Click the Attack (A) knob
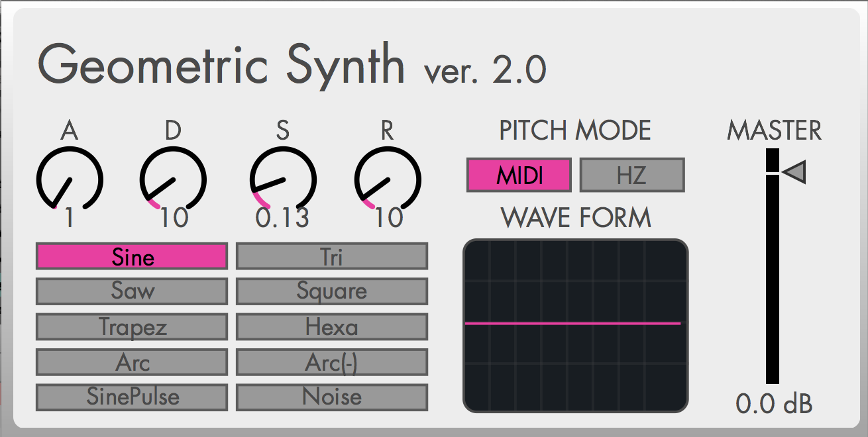 [x=70, y=179]
